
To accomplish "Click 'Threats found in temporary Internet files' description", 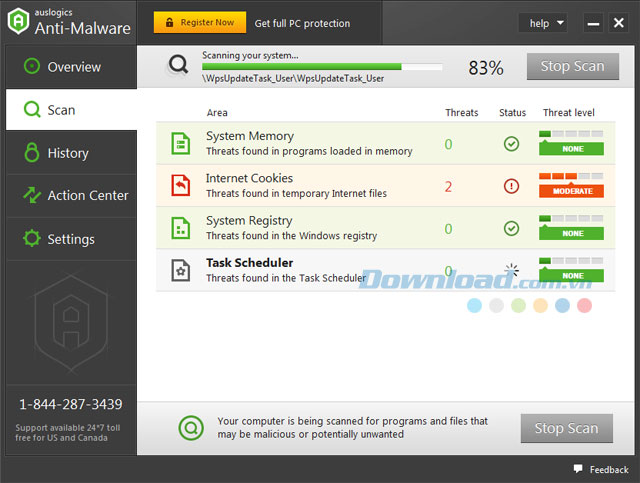I will point(296,194).
